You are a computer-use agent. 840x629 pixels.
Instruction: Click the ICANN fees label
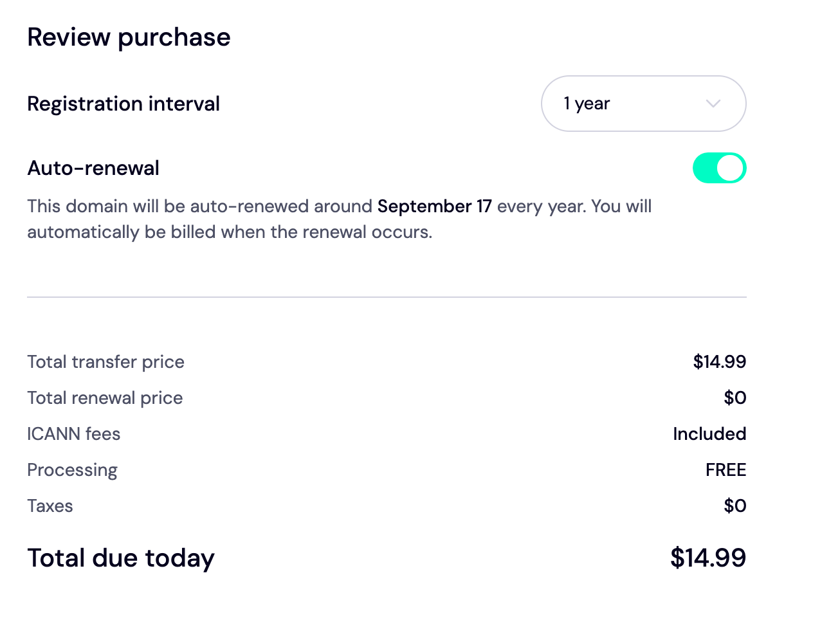pyautogui.click(x=74, y=434)
